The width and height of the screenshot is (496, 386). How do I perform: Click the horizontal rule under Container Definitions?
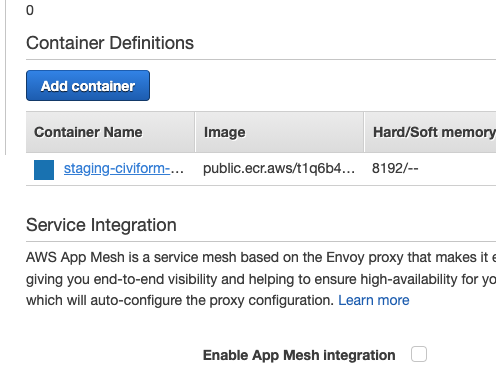point(261,60)
